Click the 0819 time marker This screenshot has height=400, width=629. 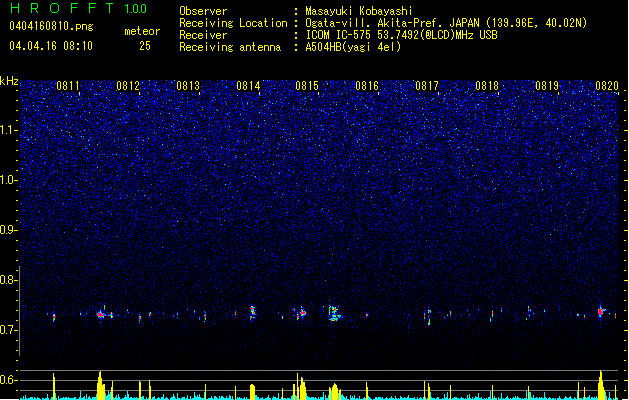click(547, 86)
